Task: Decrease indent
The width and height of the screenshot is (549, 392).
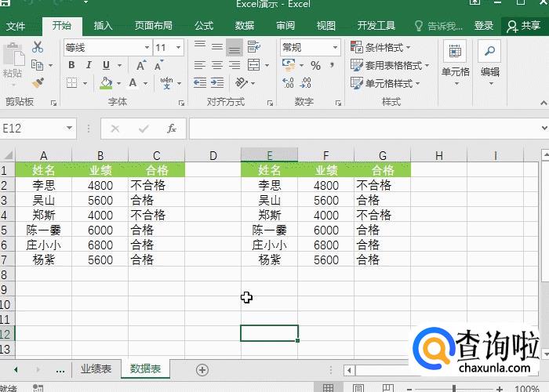Action: [x=200, y=83]
